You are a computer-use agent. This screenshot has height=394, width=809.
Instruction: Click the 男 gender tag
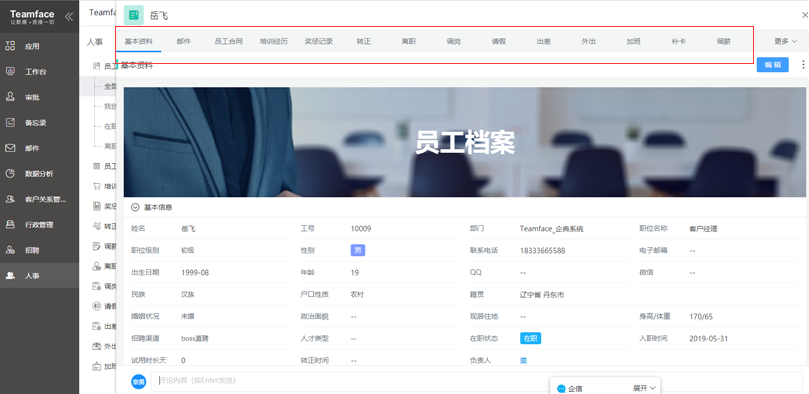point(358,250)
